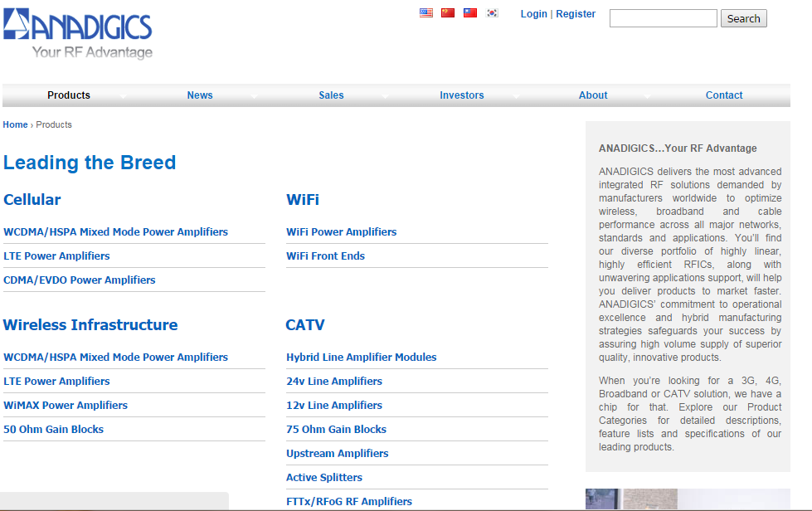The height and width of the screenshot is (511, 812).
Task: Open Cellular LTE Power Amplifiers link
Action: tap(56, 255)
